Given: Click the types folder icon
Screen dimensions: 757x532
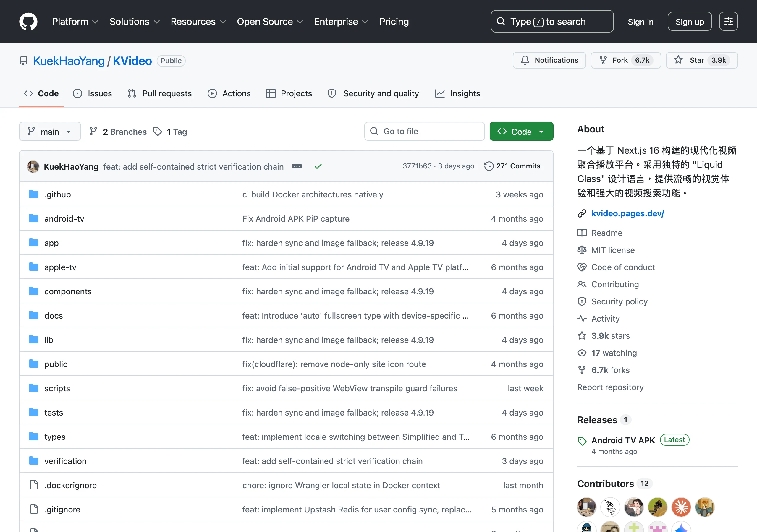Looking at the screenshot, I should click(x=34, y=437).
